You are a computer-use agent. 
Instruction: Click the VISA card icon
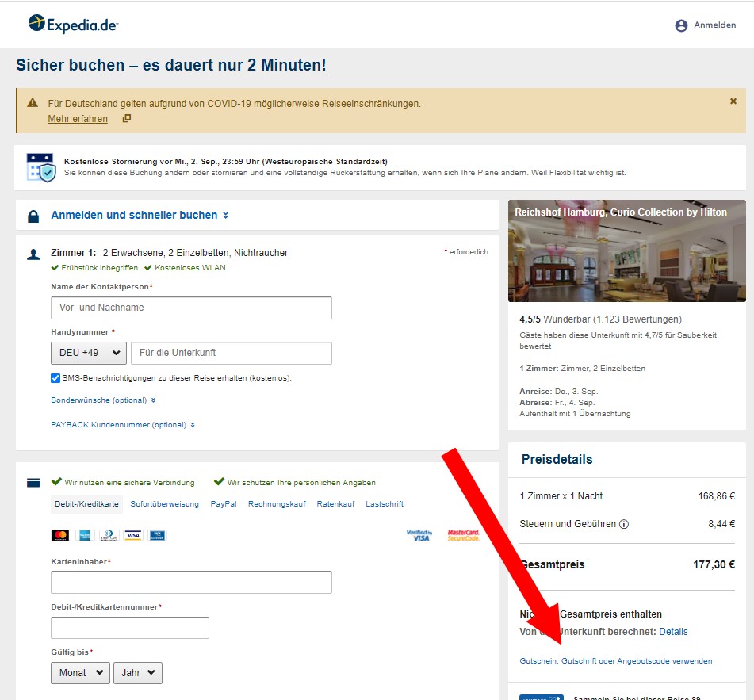pos(133,535)
